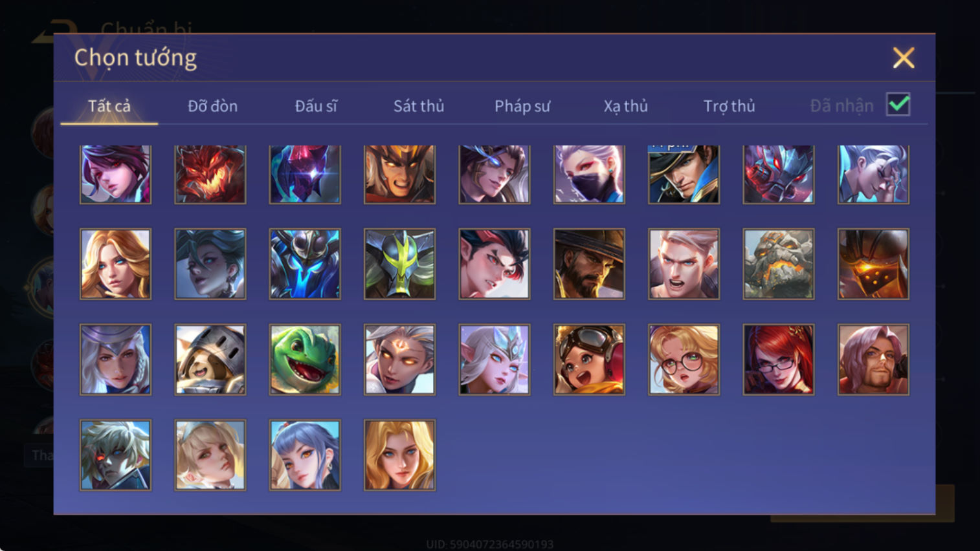Select the blonde girl with round glasses
980x551 pixels.
coord(684,360)
